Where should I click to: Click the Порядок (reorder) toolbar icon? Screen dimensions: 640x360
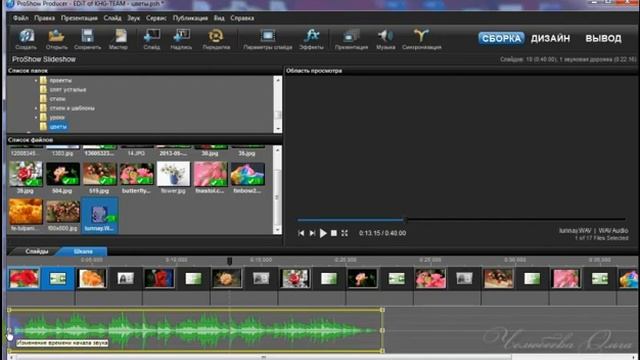click(216, 39)
